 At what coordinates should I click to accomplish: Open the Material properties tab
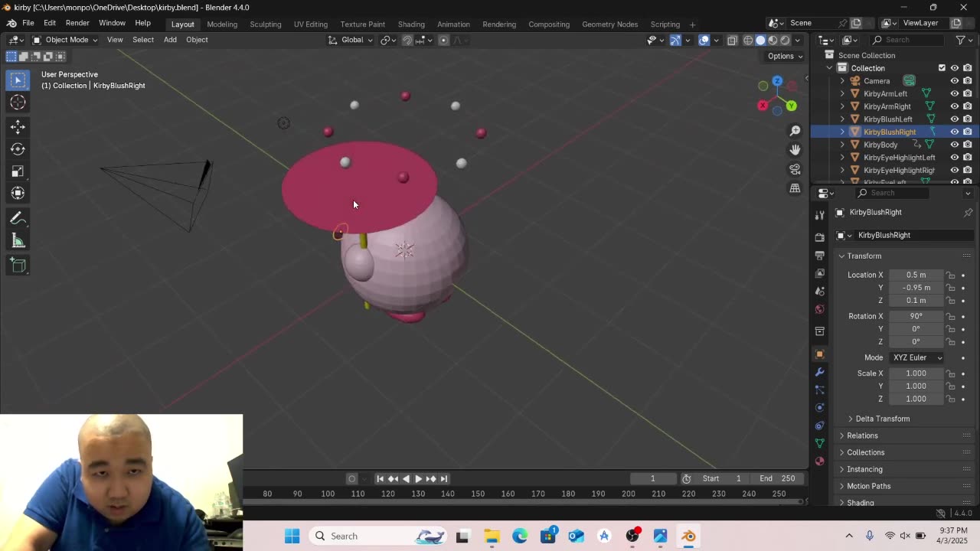click(x=820, y=461)
